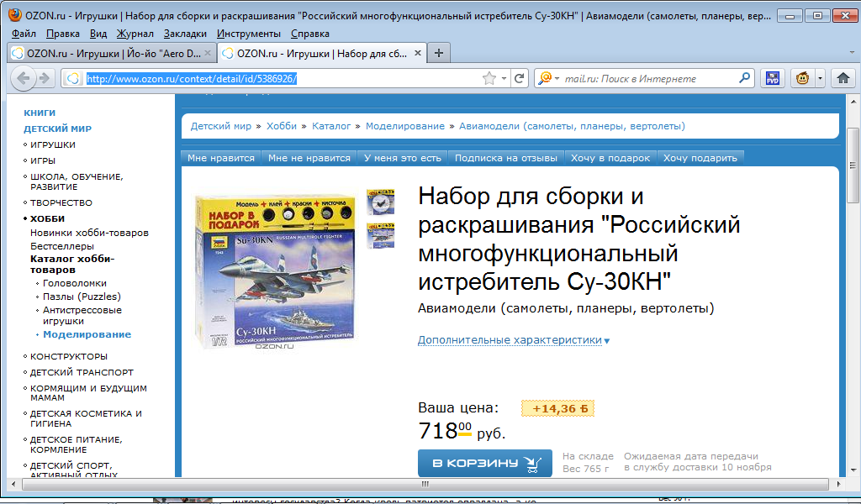Close the Набор для сборки tab
This screenshot has height=504, width=861.
pyautogui.click(x=417, y=53)
